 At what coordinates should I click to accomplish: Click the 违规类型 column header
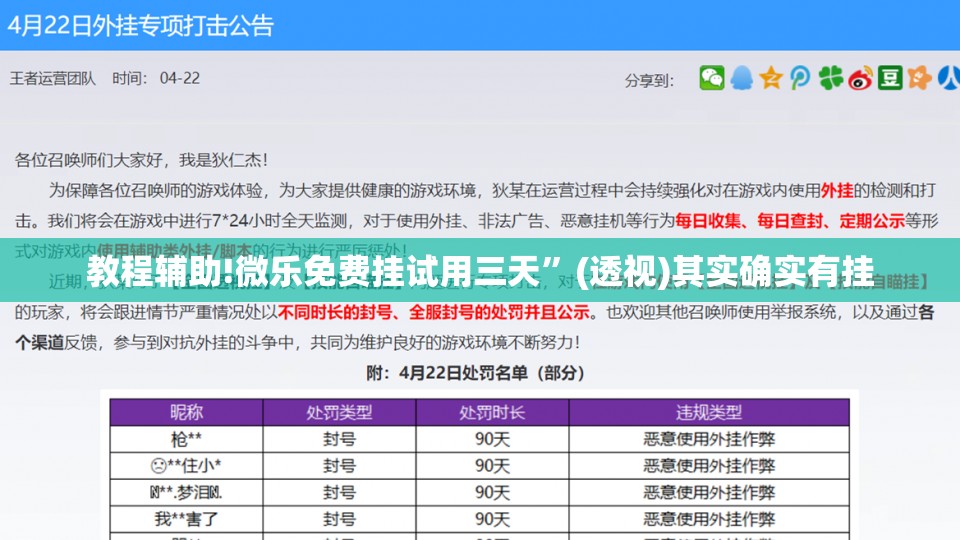pos(709,412)
